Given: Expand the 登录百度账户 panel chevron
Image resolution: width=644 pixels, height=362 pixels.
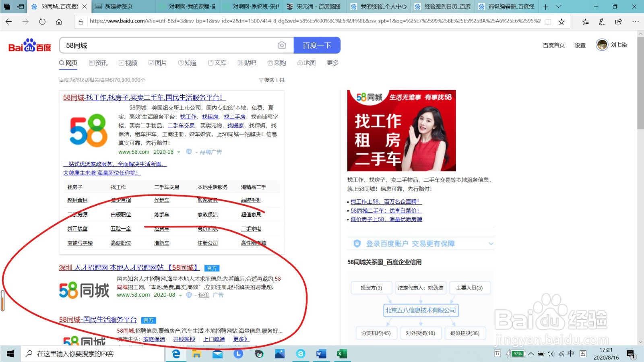Looking at the screenshot, I should tap(491, 244).
